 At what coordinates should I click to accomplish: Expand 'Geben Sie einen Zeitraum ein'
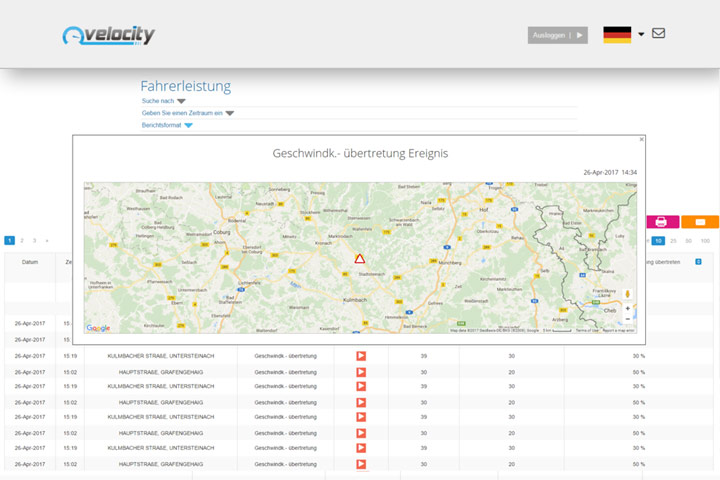pos(229,113)
